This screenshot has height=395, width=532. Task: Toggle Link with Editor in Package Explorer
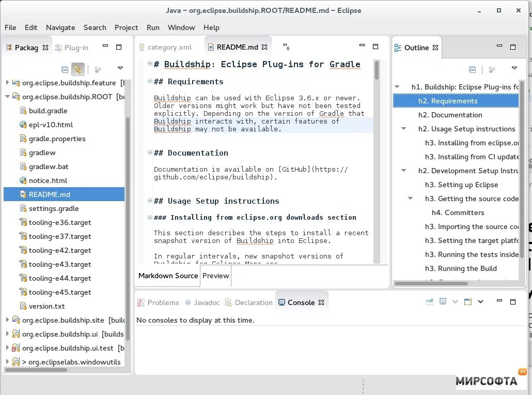click(x=78, y=70)
